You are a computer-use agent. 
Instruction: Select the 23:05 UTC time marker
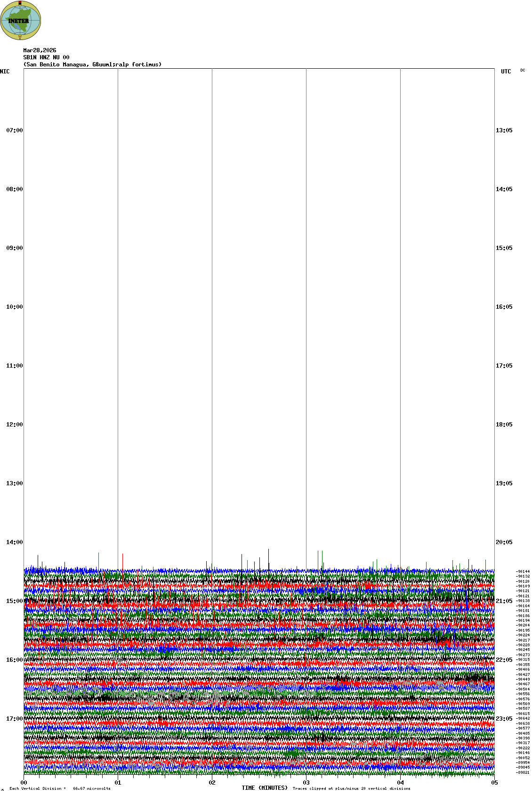point(504,719)
